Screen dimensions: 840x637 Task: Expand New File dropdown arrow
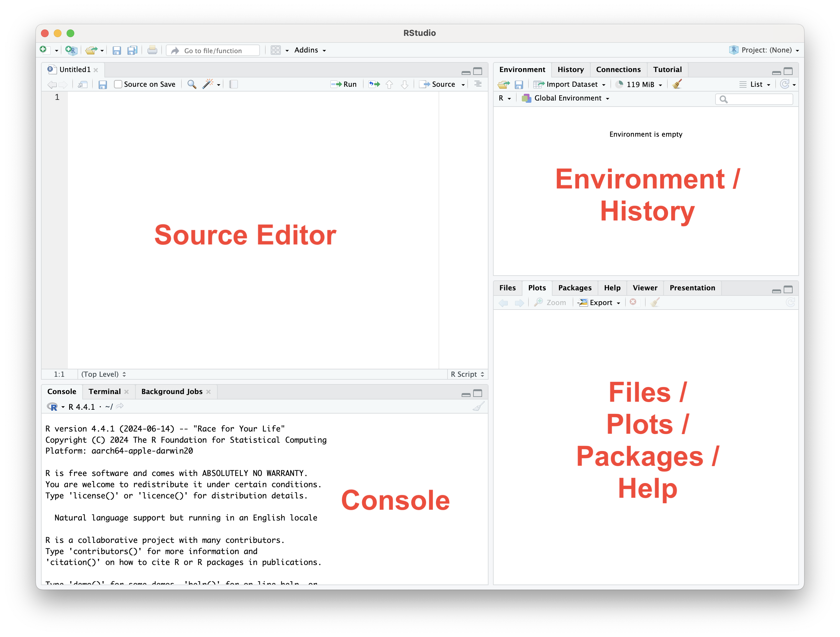point(57,51)
